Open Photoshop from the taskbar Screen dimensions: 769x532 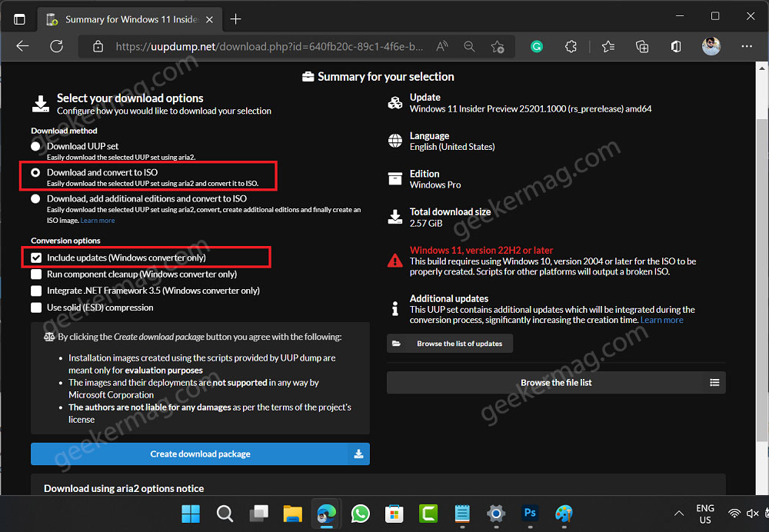click(530, 513)
